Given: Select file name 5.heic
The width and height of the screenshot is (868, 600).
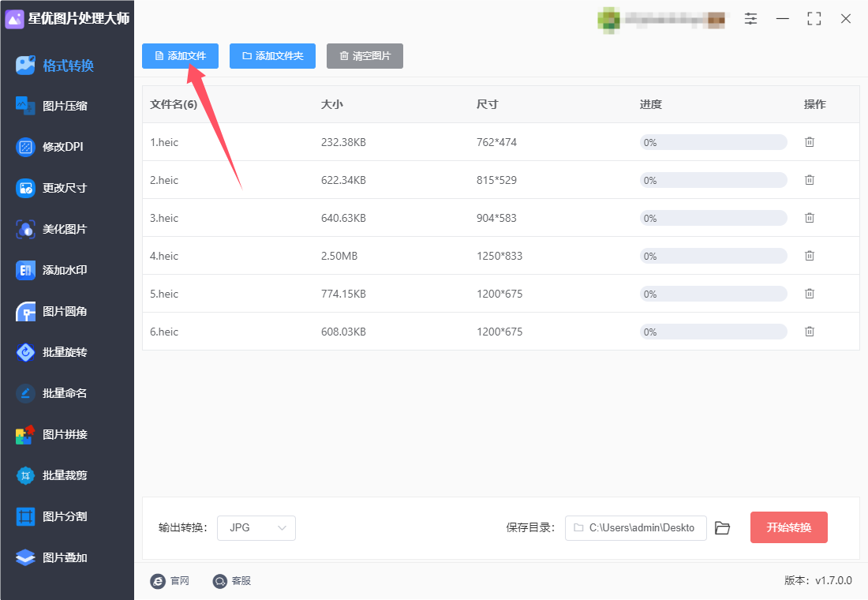Looking at the screenshot, I should (164, 294).
